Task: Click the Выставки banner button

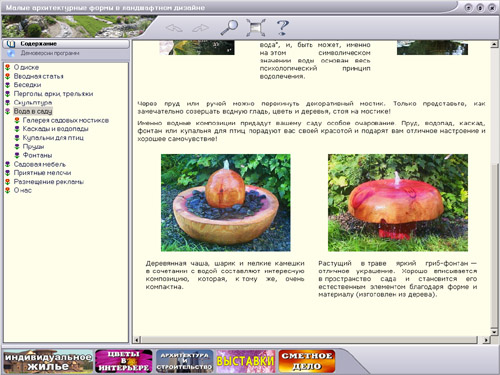Action: tap(246, 361)
